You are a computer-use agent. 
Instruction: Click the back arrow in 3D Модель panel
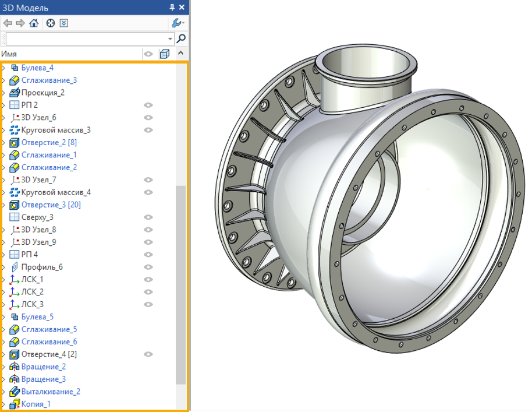8,23
